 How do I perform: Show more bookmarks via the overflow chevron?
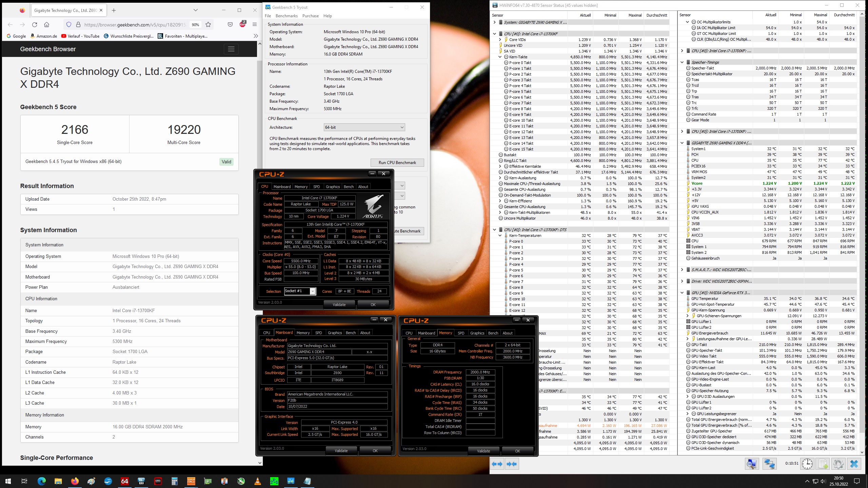click(x=256, y=36)
